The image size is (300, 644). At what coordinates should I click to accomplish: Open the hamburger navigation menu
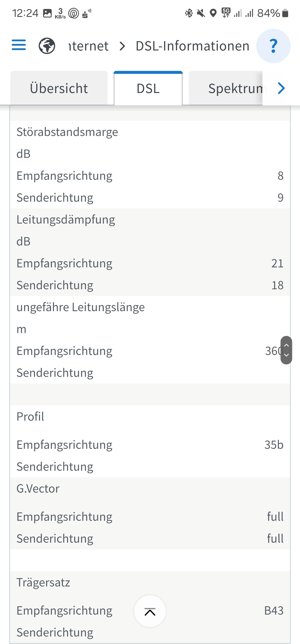pos(19,45)
